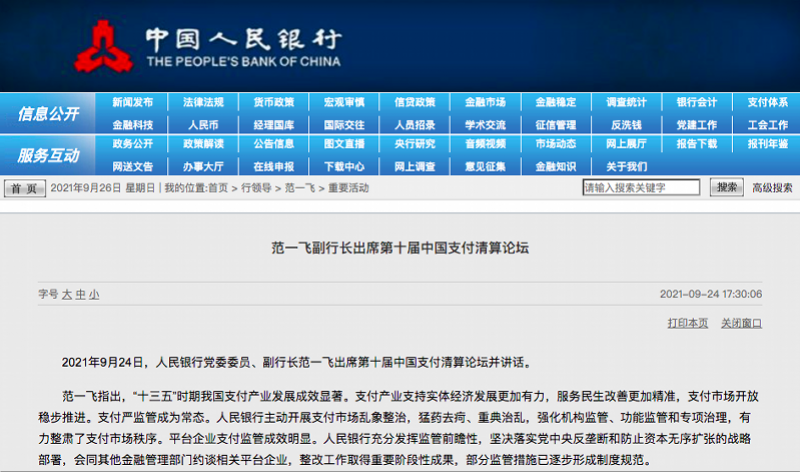Go to 人民币 section
Image resolution: width=800 pixels, height=472 pixels.
pos(203,125)
